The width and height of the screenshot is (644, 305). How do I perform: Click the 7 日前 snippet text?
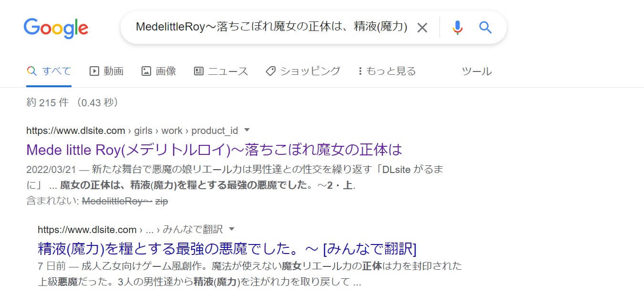pos(51,265)
